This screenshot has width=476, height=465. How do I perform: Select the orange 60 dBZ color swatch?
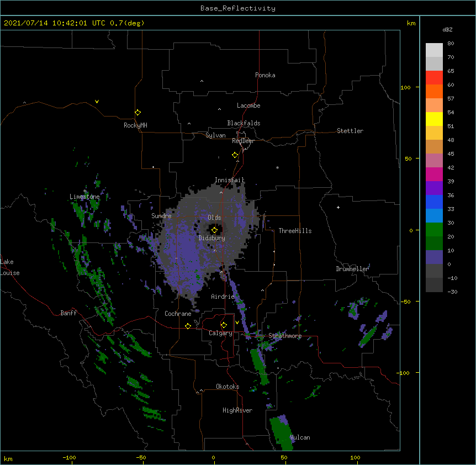click(434, 91)
